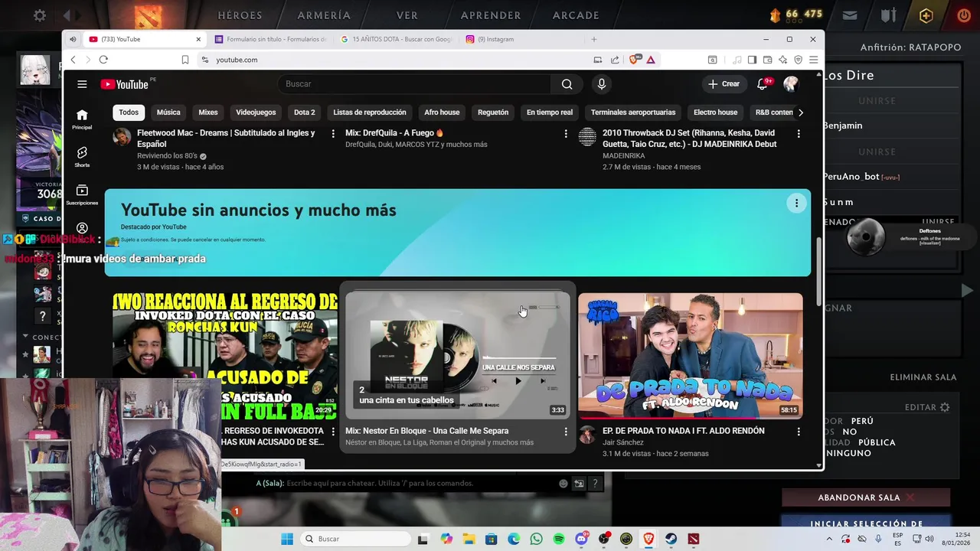Image resolution: width=980 pixels, height=551 pixels.
Task: Open Spotify from the taskbar
Action: click(559, 539)
